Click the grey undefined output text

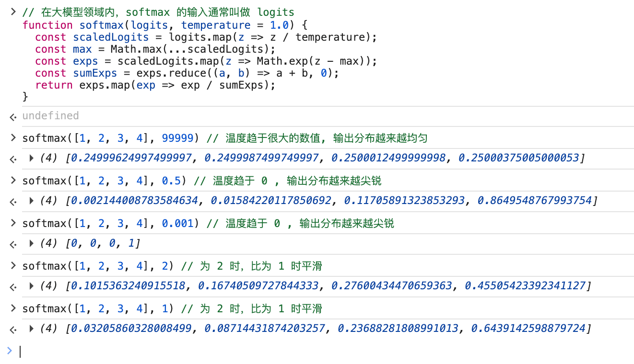[50, 116]
